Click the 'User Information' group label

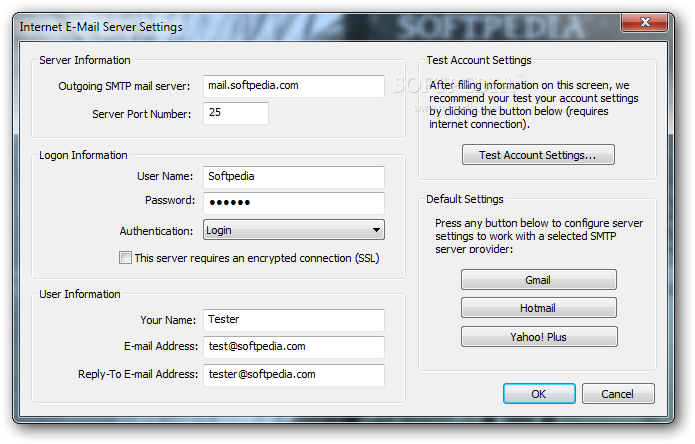coord(80,294)
